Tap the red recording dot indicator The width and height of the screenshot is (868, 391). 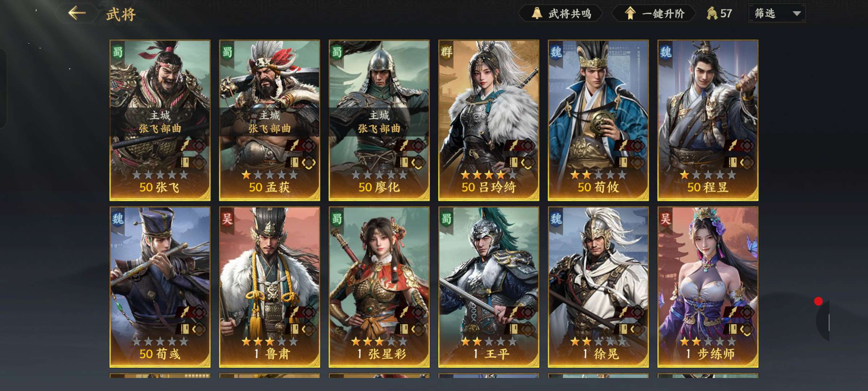tap(818, 301)
